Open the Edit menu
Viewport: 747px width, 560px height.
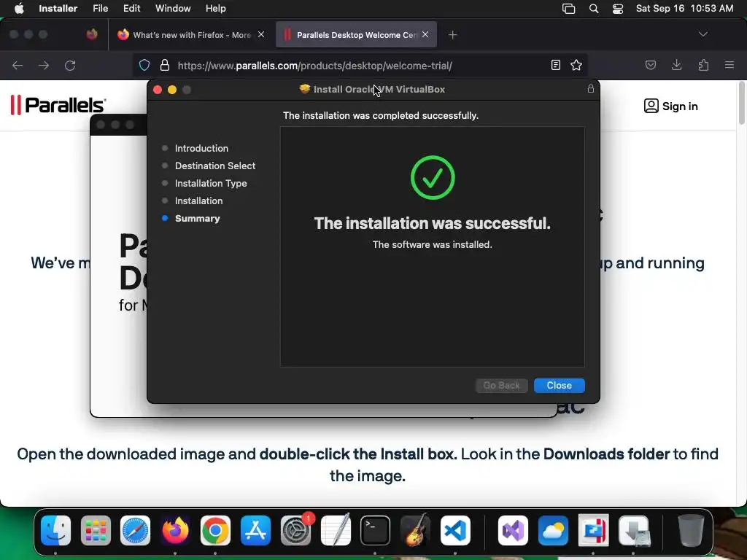point(131,8)
